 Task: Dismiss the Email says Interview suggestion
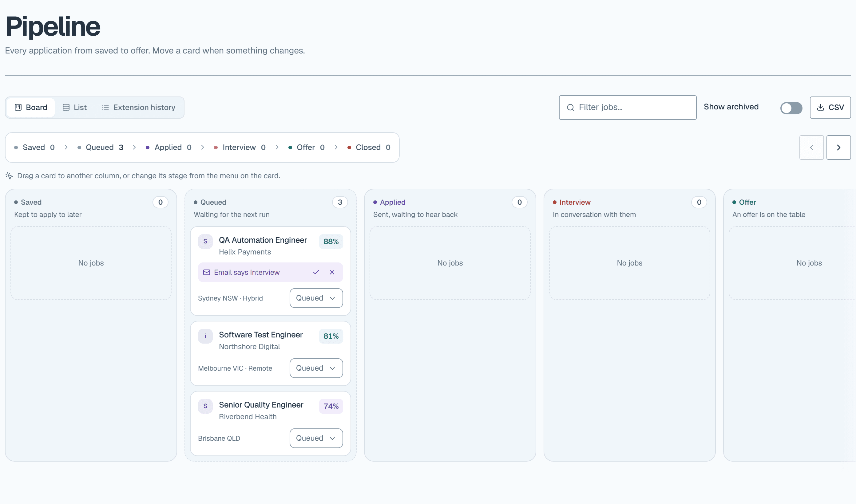[332, 272]
